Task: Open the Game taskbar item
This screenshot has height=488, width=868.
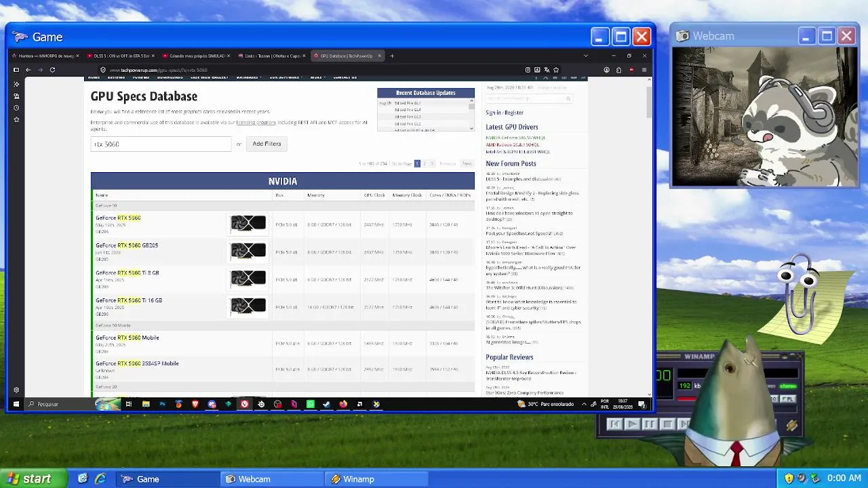Action: pyautogui.click(x=167, y=479)
